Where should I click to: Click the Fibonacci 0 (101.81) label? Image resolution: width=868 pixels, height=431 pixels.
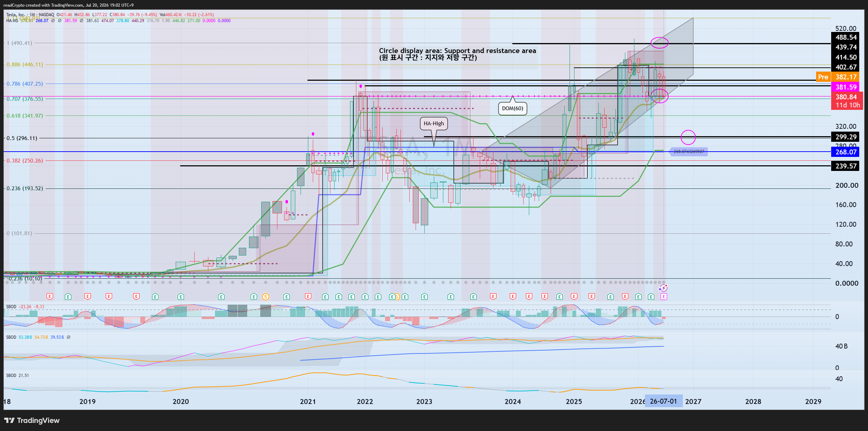pos(20,233)
